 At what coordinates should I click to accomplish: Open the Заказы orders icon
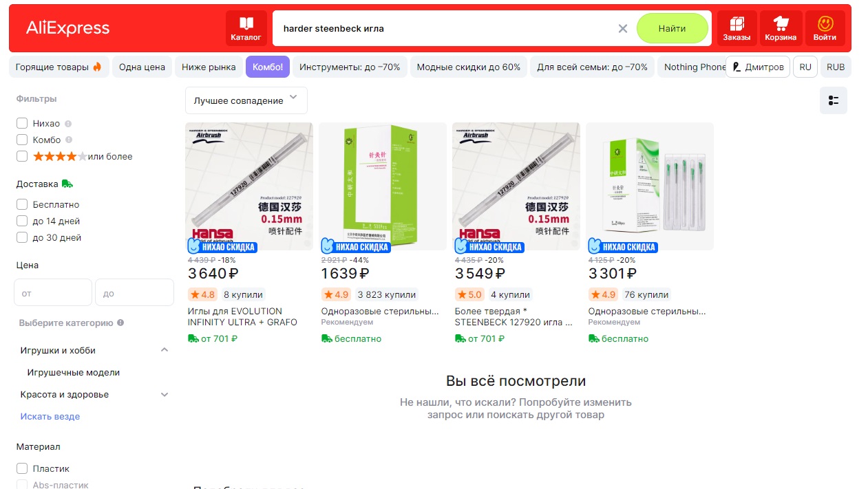(x=737, y=29)
